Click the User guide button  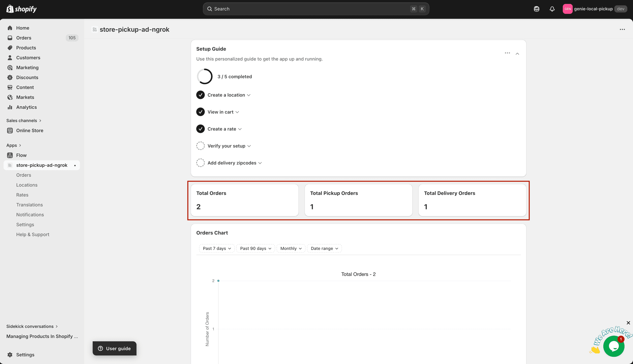pyautogui.click(x=114, y=349)
